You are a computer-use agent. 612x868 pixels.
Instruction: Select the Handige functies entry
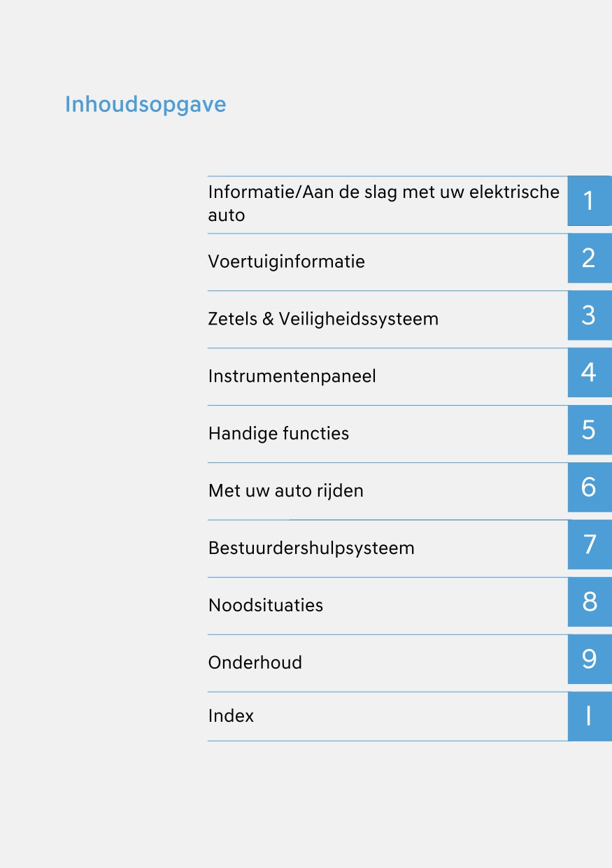click(x=278, y=434)
